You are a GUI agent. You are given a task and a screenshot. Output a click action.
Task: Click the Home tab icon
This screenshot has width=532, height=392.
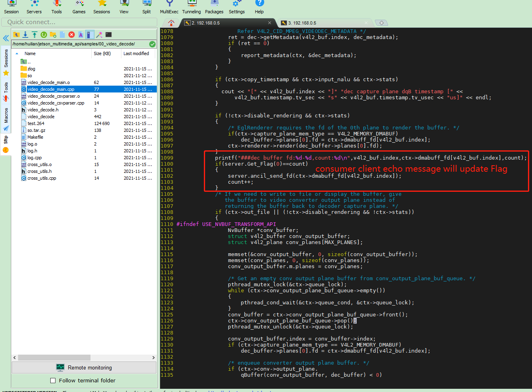171,23
